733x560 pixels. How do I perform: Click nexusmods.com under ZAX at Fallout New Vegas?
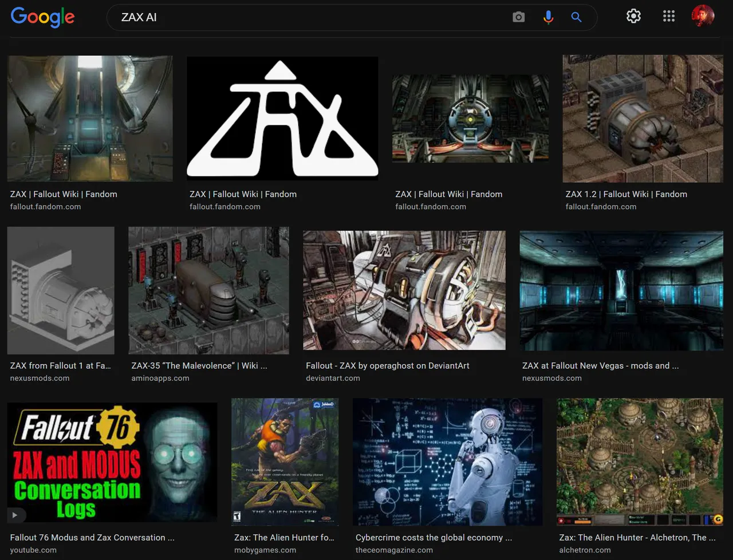[x=551, y=378]
